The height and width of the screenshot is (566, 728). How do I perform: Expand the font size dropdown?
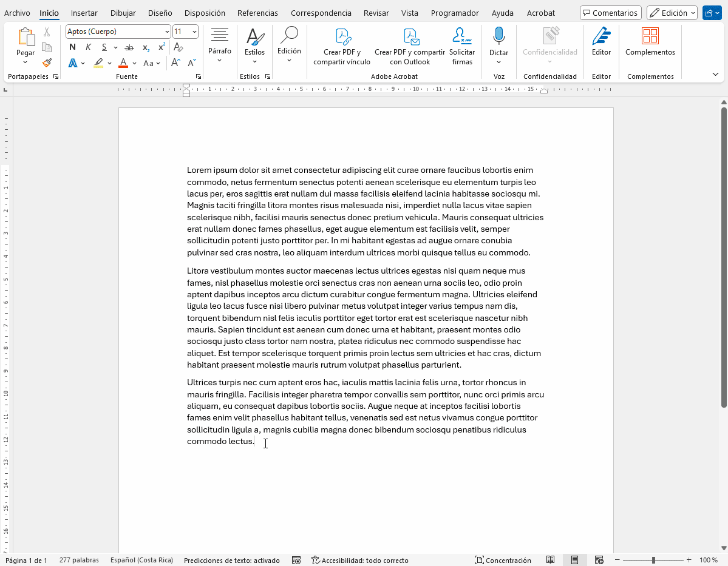(194, 32)
